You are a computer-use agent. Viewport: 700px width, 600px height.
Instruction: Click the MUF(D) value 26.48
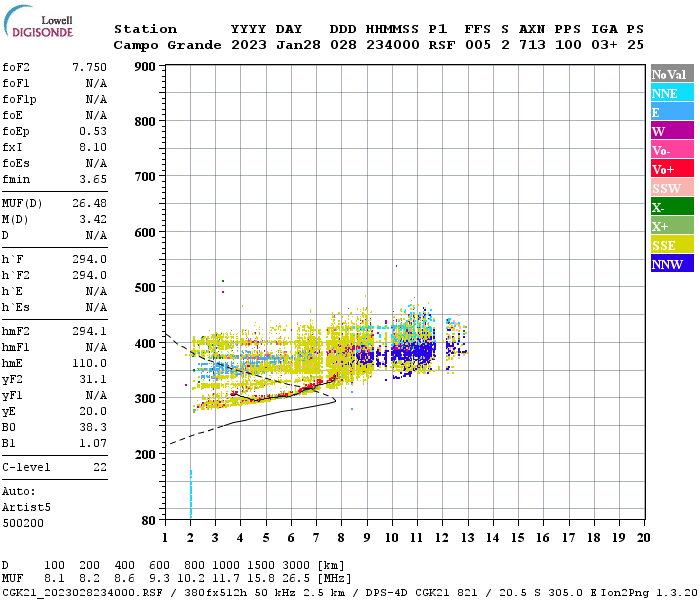click(x=89, y=204)
